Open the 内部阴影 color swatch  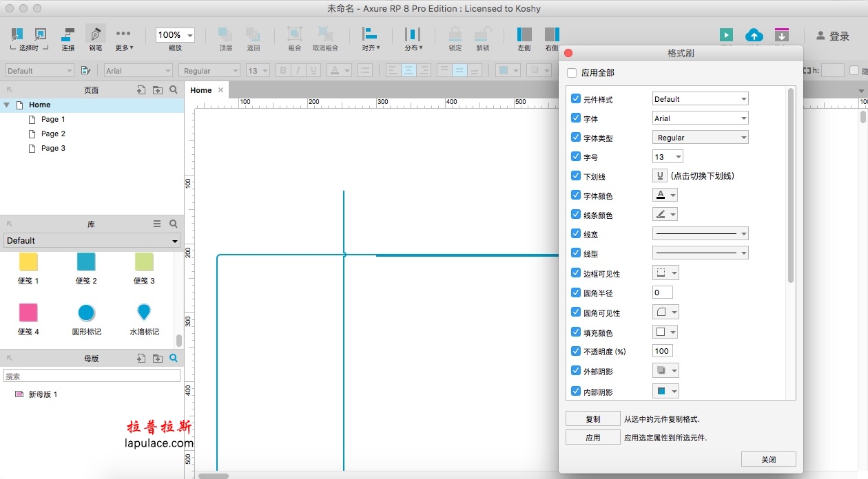pyautogui.click(x=665, y=392)
